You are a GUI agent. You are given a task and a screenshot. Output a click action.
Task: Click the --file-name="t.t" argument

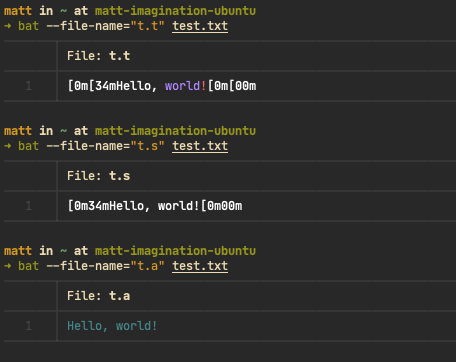click(x=106, y=26)
